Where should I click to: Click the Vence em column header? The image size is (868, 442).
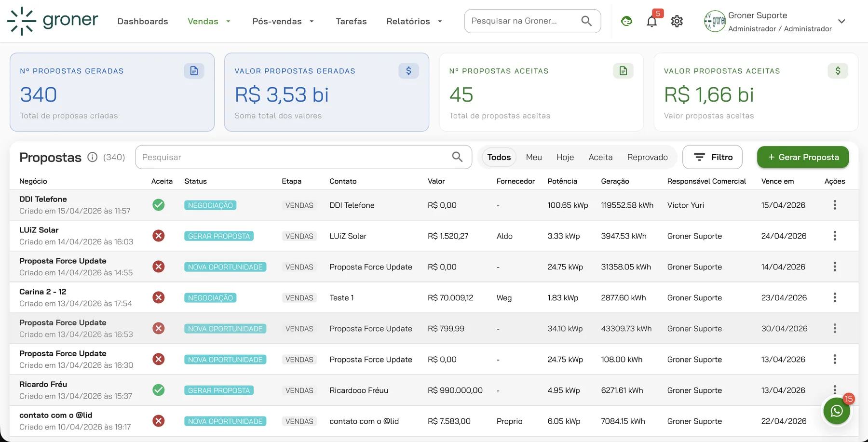[777, 181]
